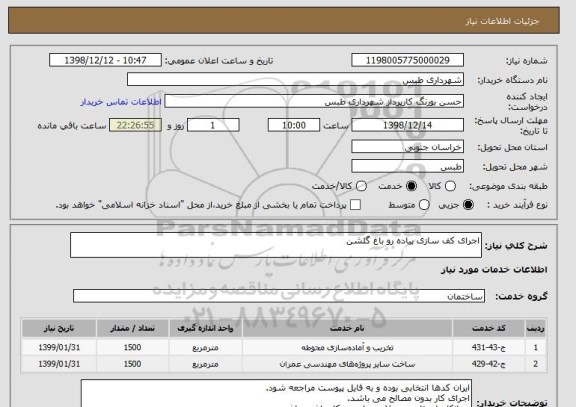Click the province field خراسان جنوبی
The height and width of the screenshot is (407, 576).
pos(407,147)
